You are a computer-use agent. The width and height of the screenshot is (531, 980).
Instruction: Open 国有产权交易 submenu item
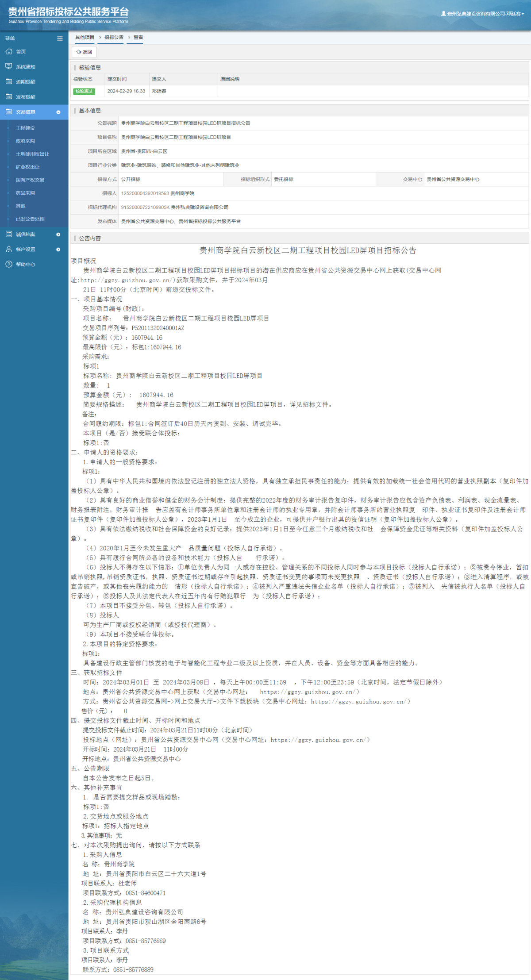point(30,180)
